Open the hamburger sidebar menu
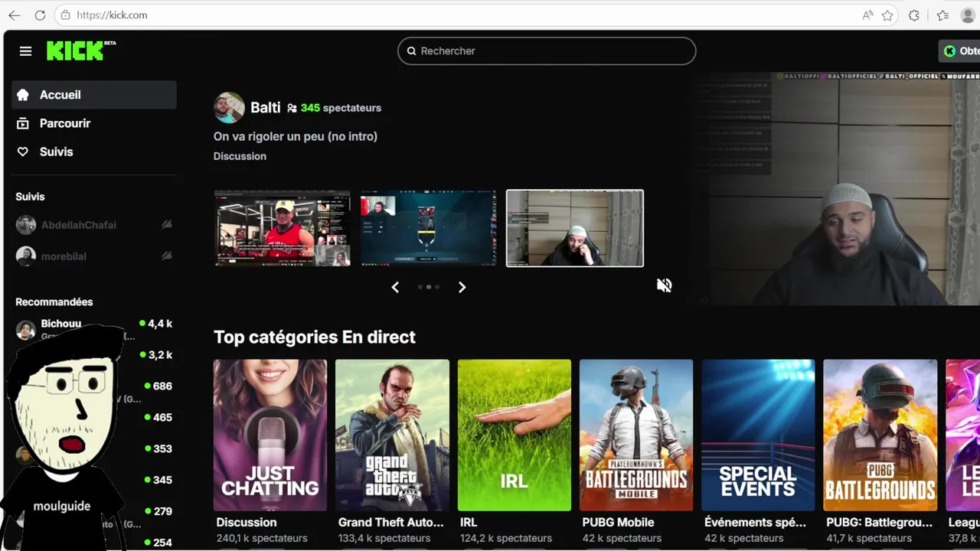 pos(25,51)
